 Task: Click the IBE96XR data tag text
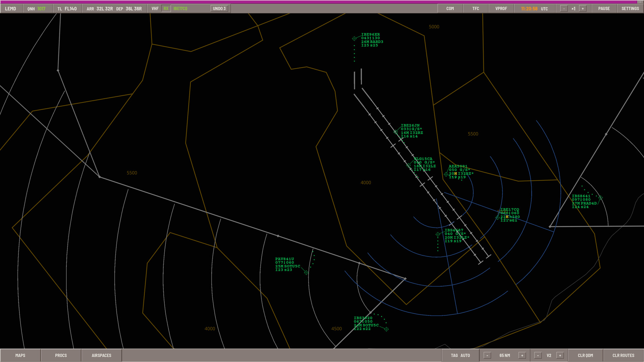(x=372, y=40)
